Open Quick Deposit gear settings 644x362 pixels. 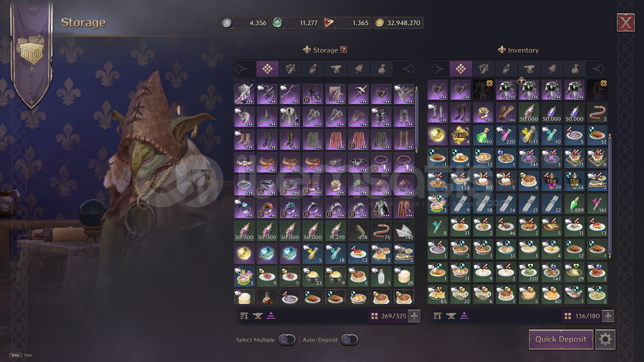click(605, 340)
